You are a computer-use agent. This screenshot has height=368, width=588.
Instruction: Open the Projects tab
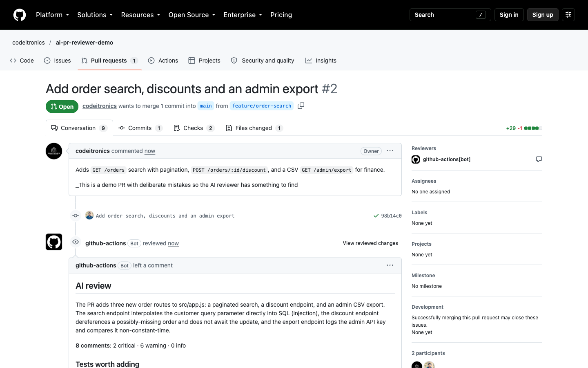(x=205, y=61)
